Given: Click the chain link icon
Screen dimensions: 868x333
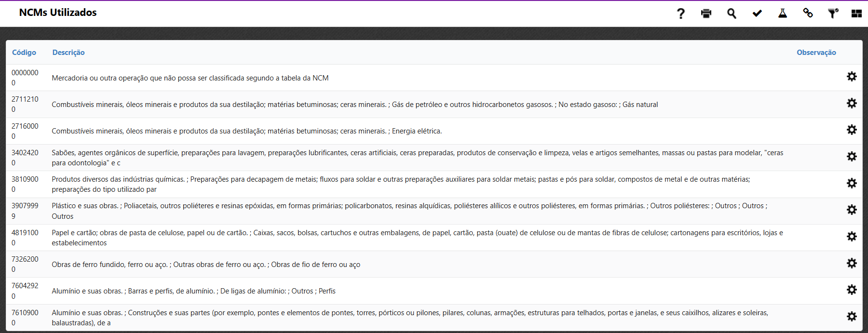Looking at the screenshot, I should tap(808, 13).
